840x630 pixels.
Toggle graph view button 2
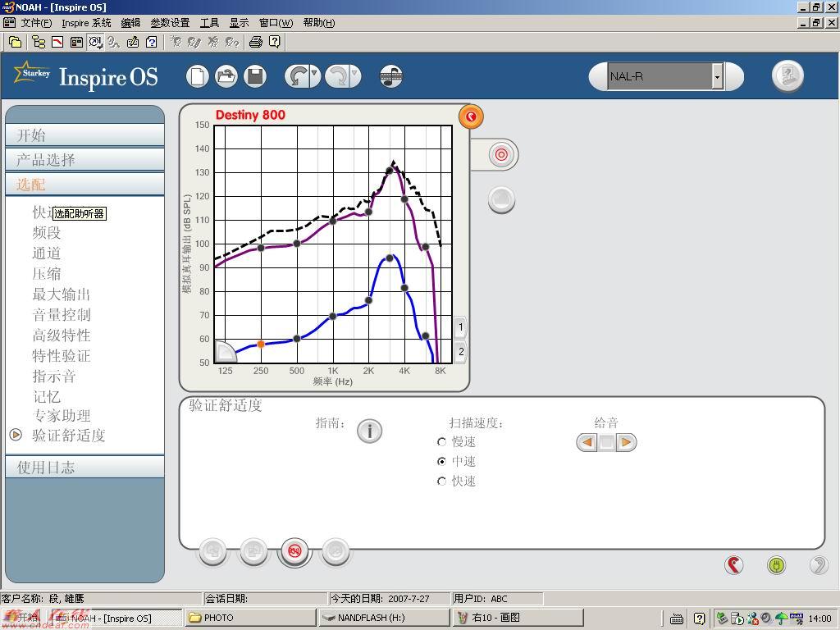pos(461,352)
